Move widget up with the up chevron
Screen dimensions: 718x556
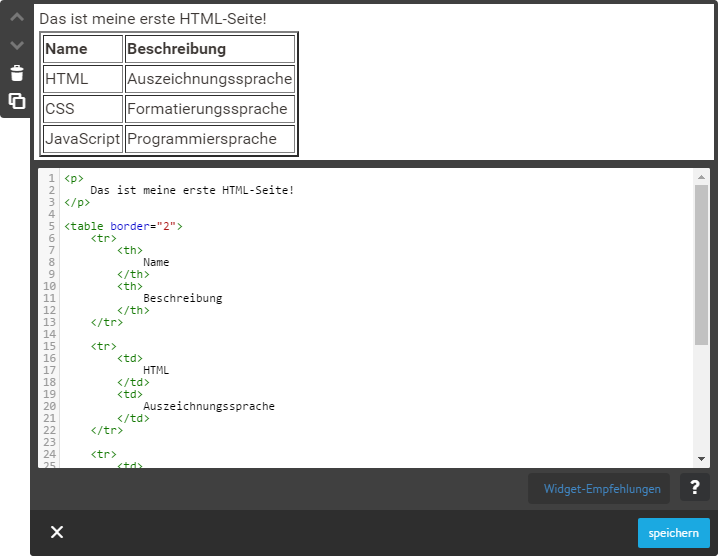click(x=16, y=17)
